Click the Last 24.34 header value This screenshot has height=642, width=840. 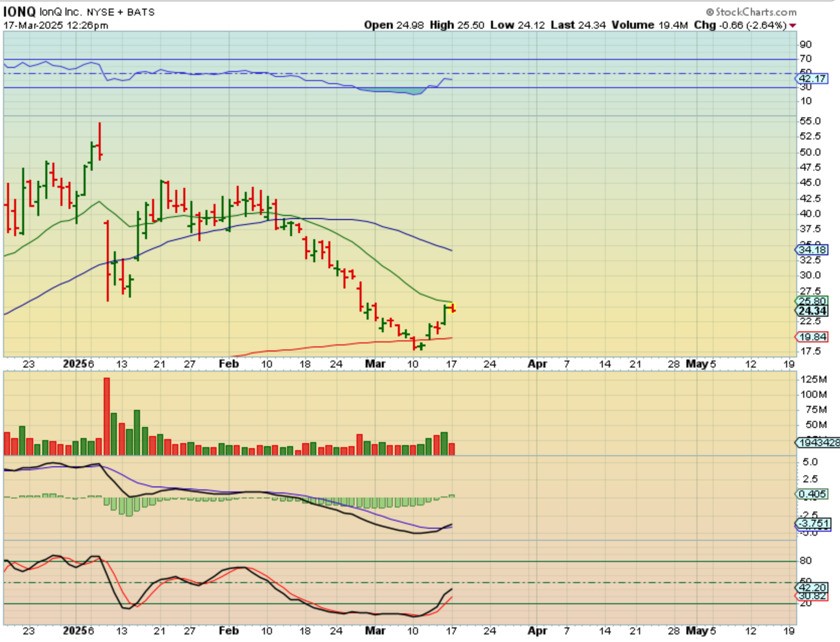(x=578, y=25)
